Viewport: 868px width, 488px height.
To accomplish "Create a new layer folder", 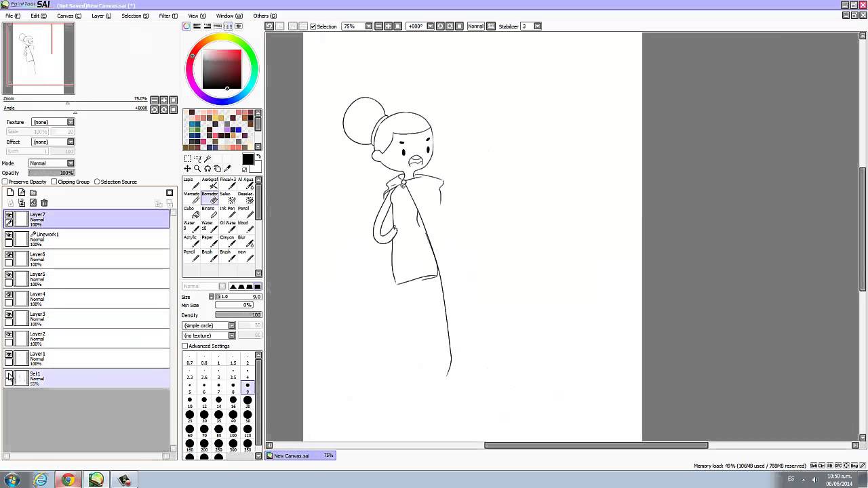I will coord(33,192).
